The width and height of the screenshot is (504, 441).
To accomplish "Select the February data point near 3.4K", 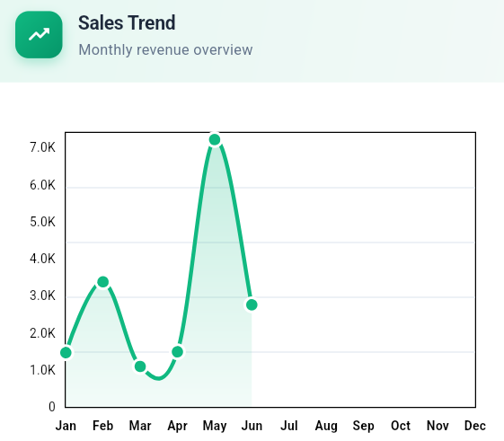I will click(102, 282).
